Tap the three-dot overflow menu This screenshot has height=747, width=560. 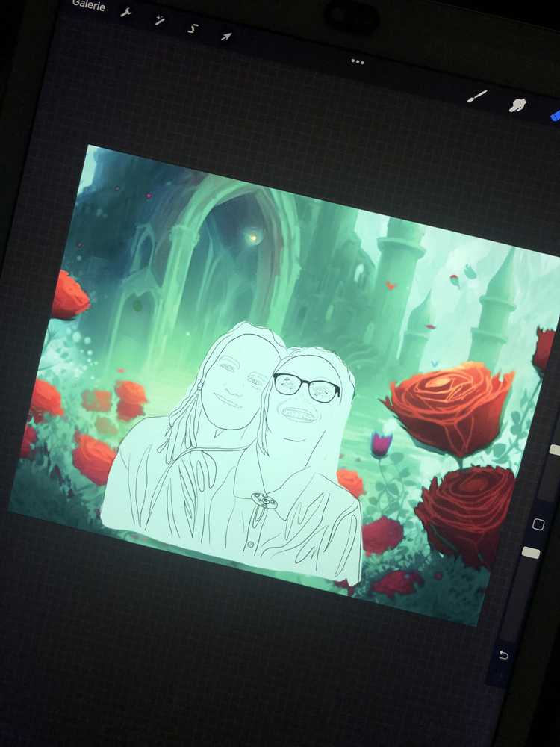coord(358,62)
